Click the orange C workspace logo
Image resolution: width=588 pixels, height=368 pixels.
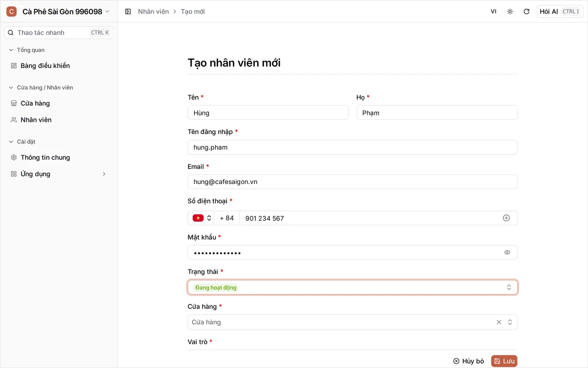click(11, 11)
